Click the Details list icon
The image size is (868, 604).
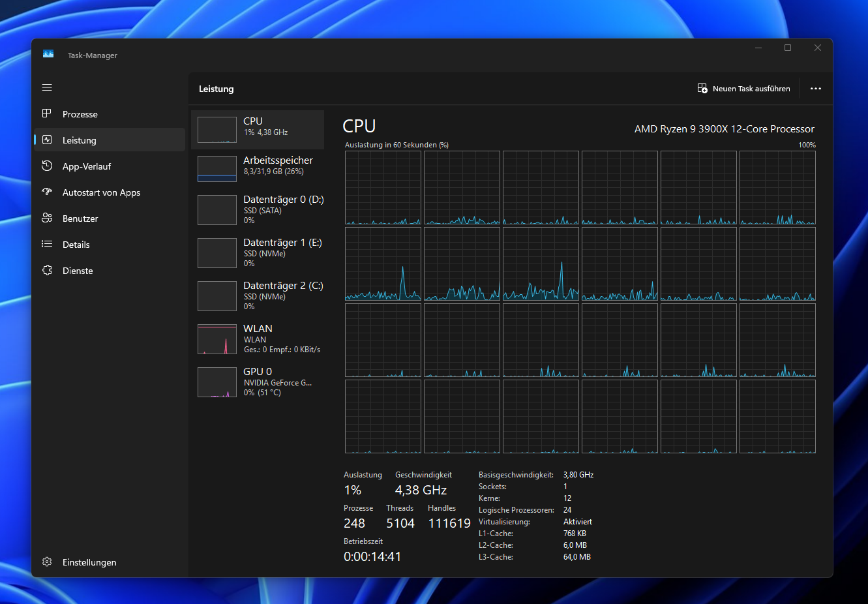[x=47, y=244]
